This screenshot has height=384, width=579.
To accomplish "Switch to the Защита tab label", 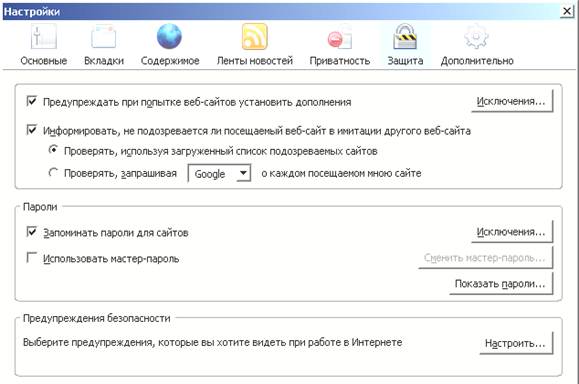I will tap(405, 61).
